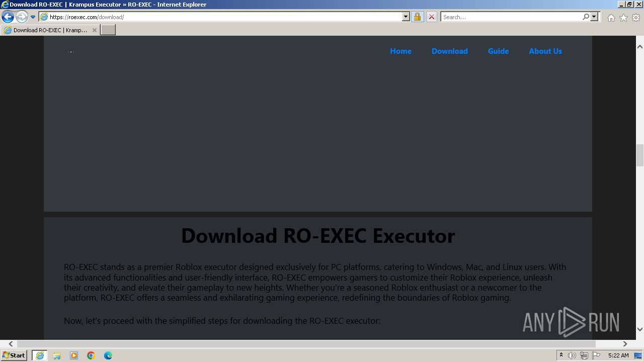Click the horizontal scrollbar left arrow
644x362 pixels.
[11, 344]
